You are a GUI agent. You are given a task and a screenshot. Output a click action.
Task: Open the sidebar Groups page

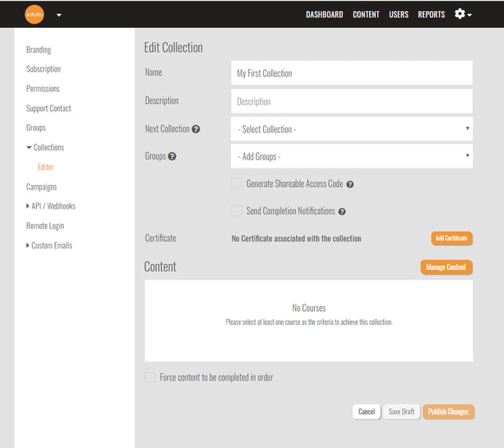pyautogui.click(x=36, y=128)
